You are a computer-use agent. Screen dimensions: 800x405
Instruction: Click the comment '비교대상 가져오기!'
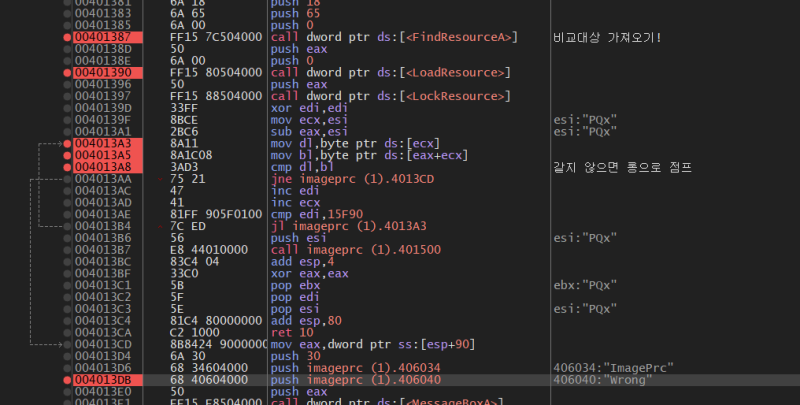[607, 37]
